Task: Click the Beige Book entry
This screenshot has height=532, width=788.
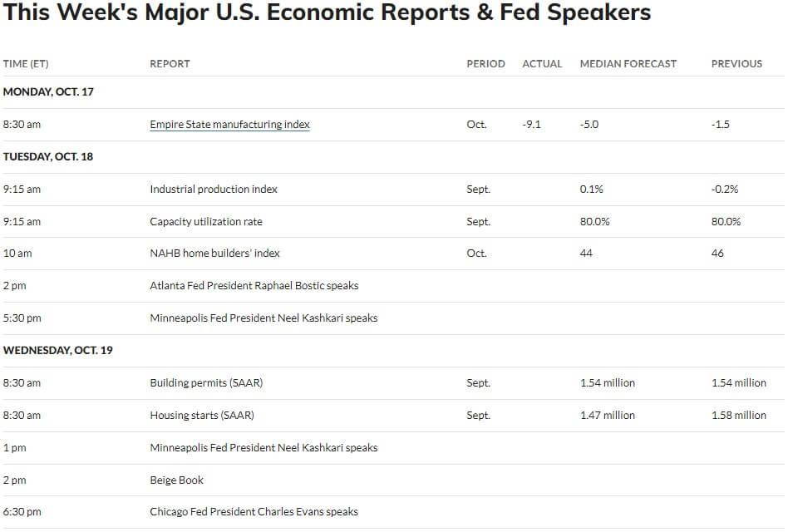Action: pos(176,480)
